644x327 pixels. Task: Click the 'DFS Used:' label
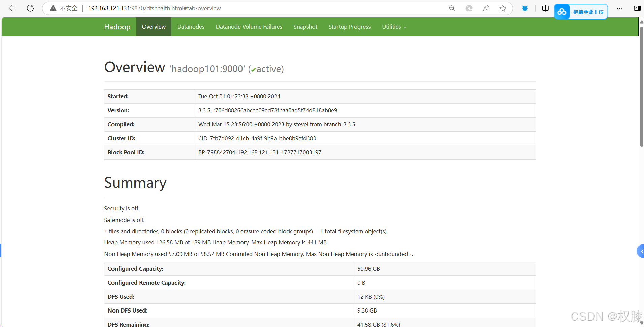[x=121, y=297]
